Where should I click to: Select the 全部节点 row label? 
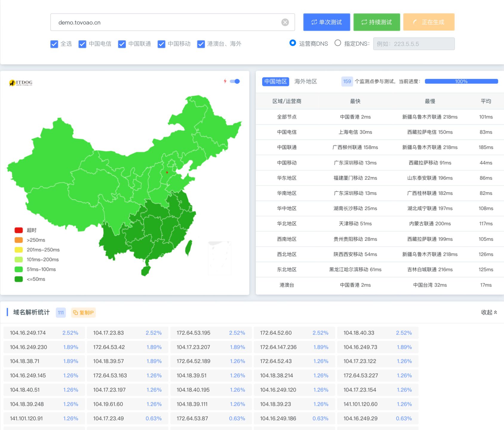point(287,117)
